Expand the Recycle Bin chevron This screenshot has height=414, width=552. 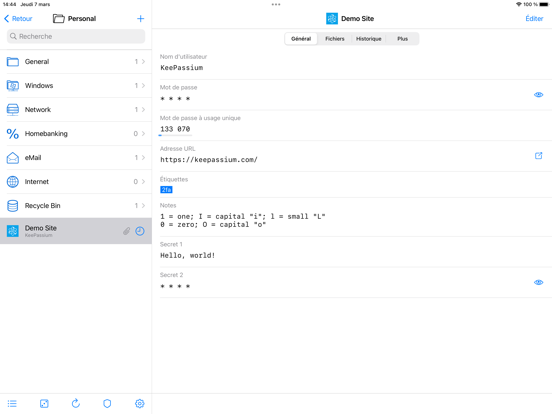pos(143,206)
